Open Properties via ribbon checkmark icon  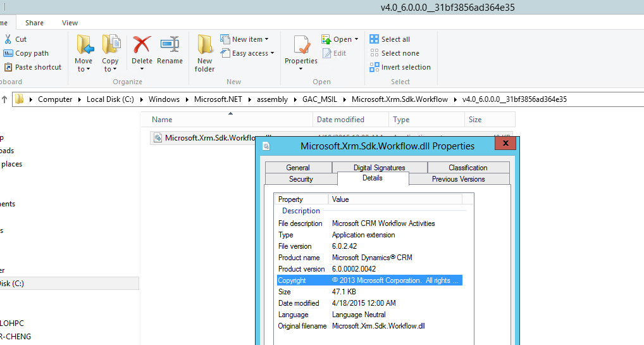tap(302, 45)
